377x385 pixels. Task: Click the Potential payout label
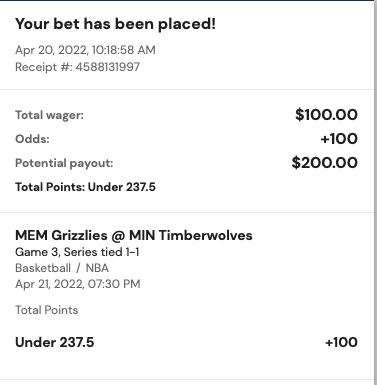coord(64,163)
